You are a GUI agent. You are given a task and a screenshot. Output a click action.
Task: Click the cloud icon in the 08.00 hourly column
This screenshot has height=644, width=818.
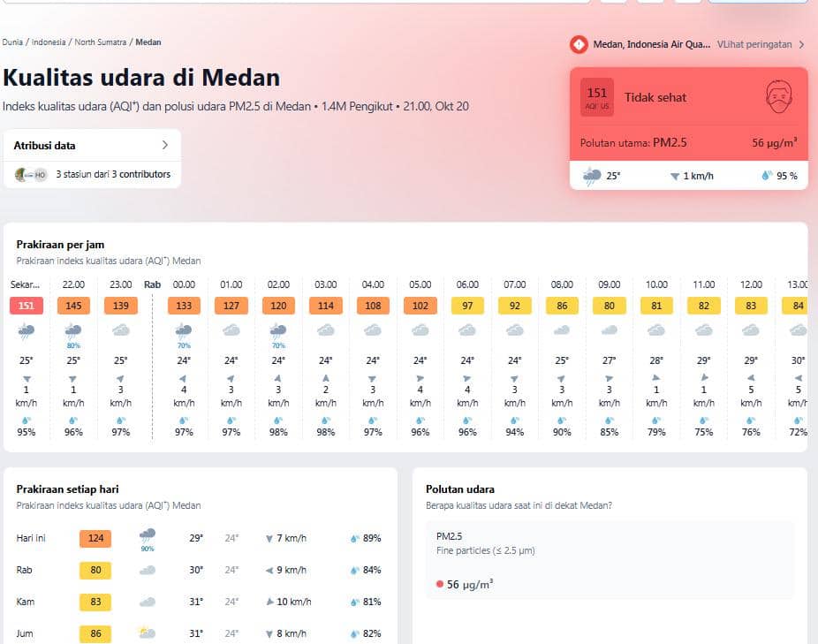(561, 330)
